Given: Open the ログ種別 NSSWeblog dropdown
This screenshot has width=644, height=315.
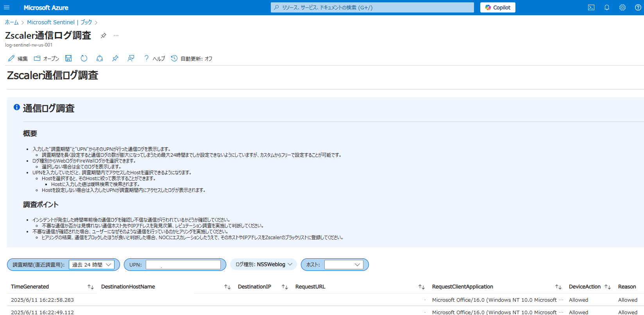Looking at the screenshot, I should pyautogui.click(x=264, y=265).
